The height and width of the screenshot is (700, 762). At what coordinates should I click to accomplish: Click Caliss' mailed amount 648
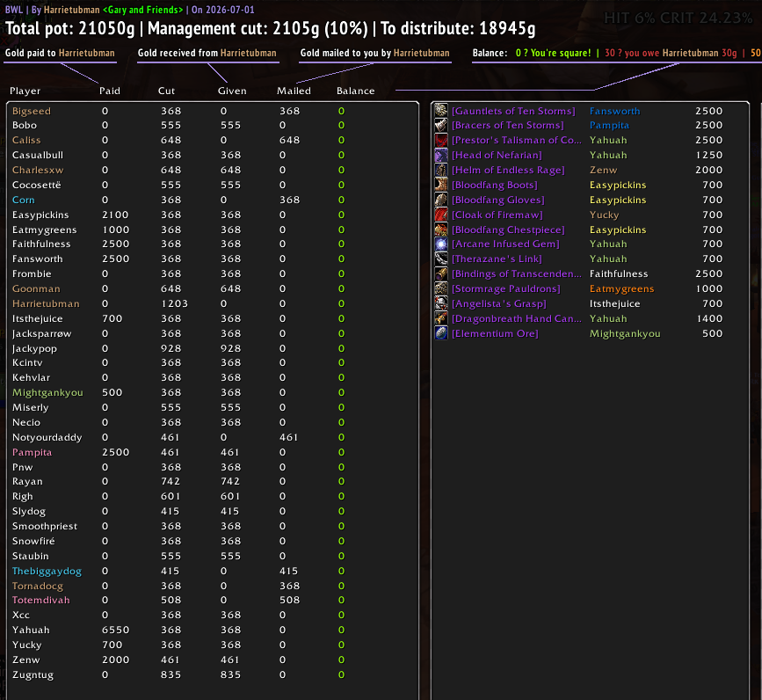(x=290, y=141)
